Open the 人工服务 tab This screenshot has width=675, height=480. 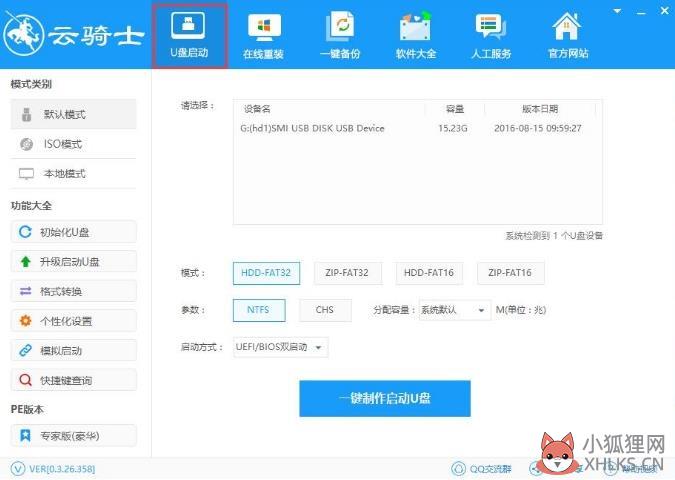pos(491,37)
